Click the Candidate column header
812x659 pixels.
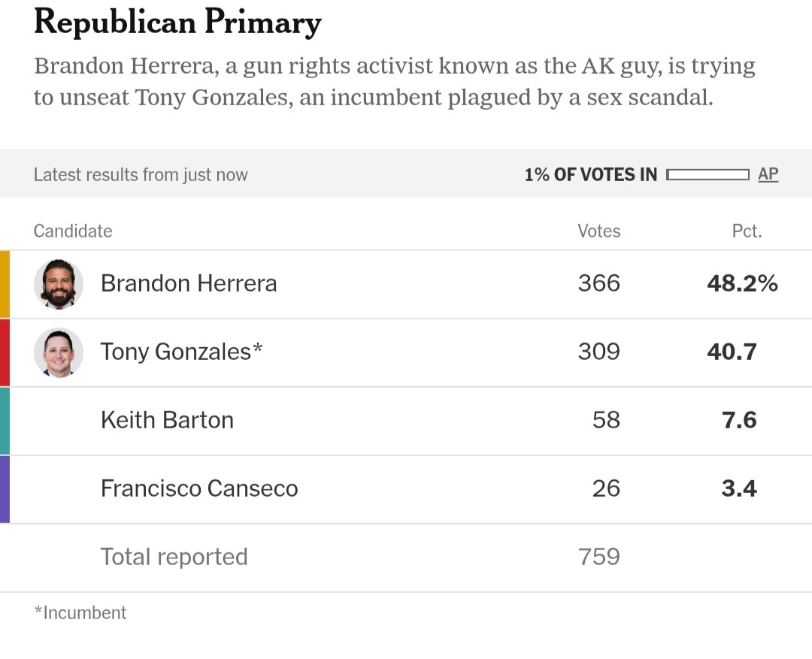pos(73,231)
